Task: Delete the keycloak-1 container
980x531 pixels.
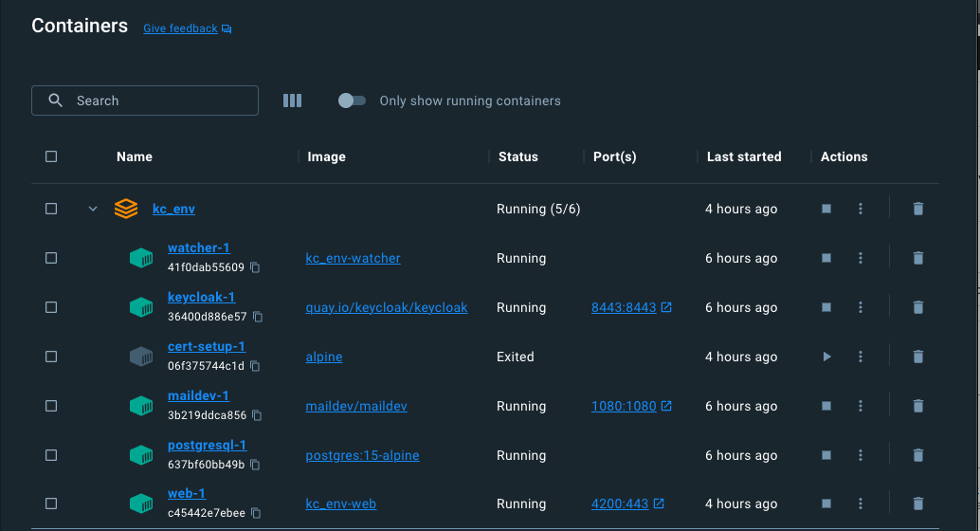Action: coord(918,308)
